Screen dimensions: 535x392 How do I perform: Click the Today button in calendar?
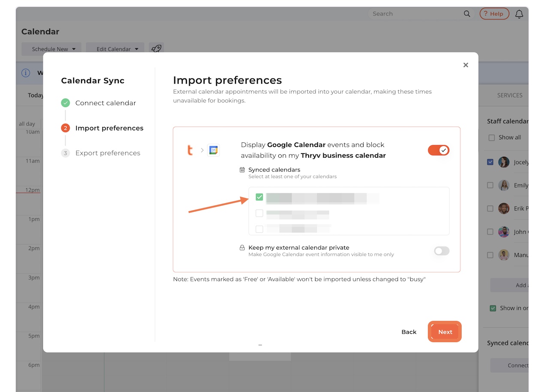click(36, 95)
